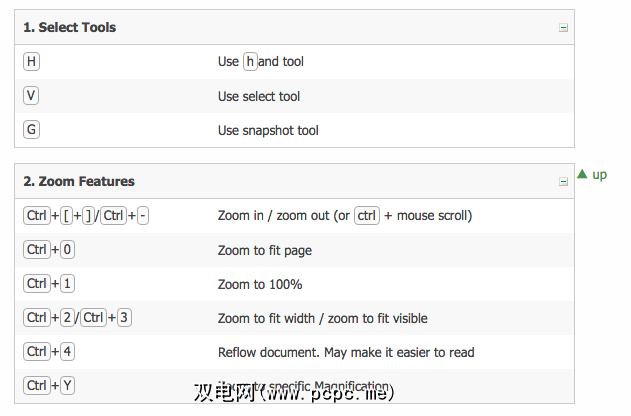Click the minus key badge in zoom row
This screenshot has width=631, height=416.
click(142, 216)
